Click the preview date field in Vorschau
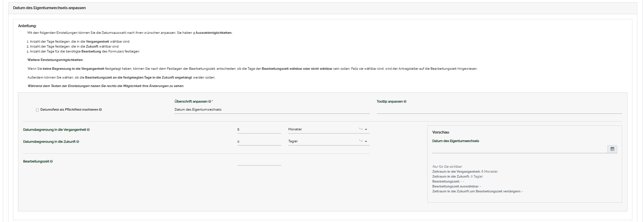Screen dimensions: 644x222 click(519, 149)
